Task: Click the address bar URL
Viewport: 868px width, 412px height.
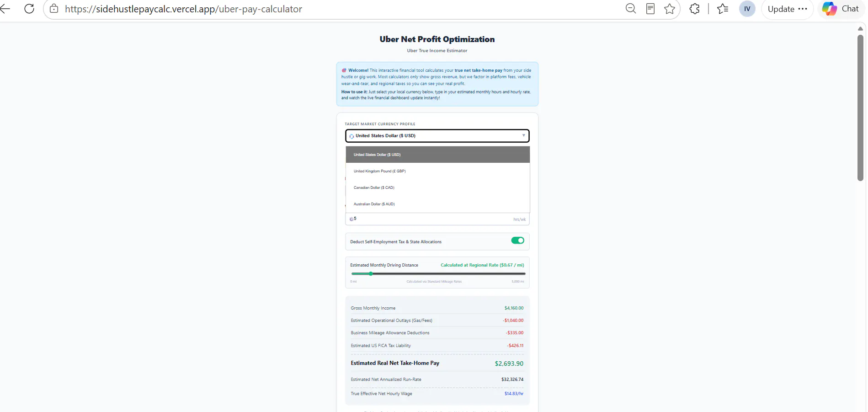Action: (183, 9)
